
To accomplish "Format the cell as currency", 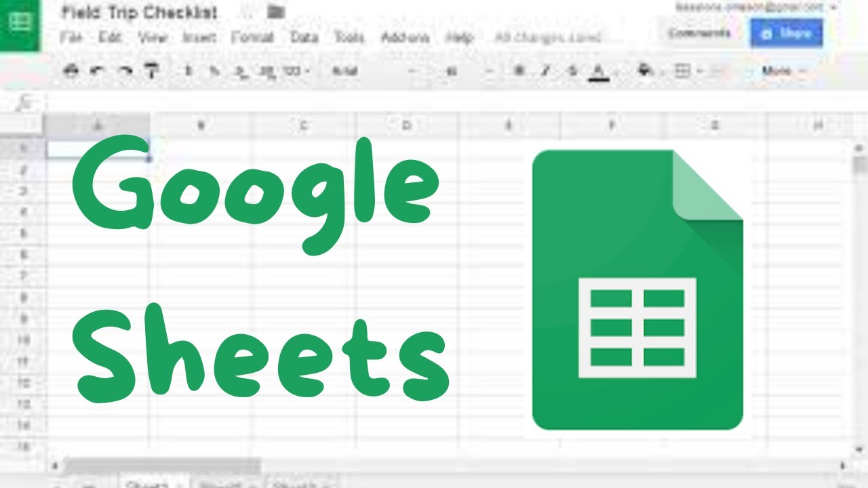I will coord(189,70).
